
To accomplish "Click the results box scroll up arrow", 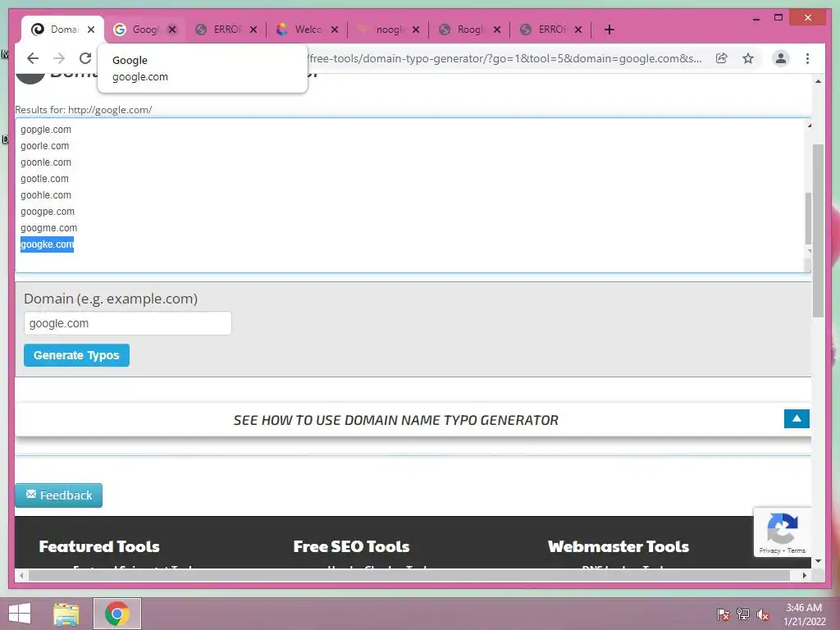I will (x=809, y=126).
